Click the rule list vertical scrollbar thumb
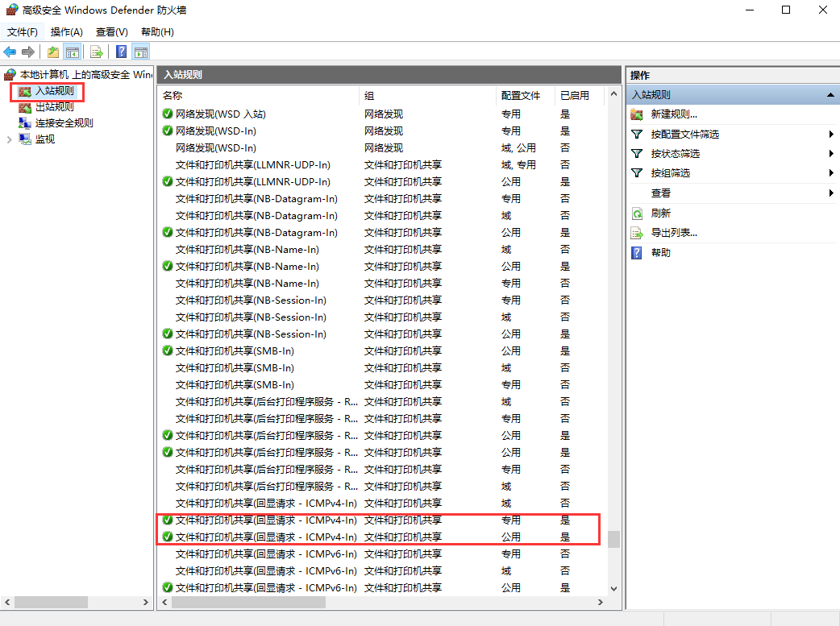 (614, 539)
